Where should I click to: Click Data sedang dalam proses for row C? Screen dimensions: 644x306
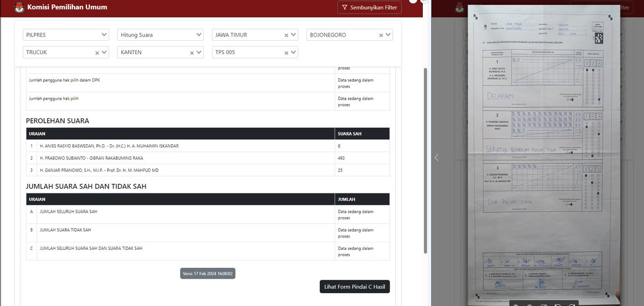coord(356,251)
